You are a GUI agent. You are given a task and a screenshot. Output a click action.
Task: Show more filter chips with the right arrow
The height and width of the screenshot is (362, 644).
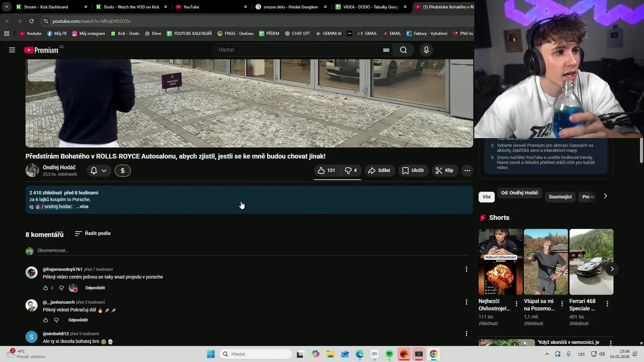(x=605, y=196)
